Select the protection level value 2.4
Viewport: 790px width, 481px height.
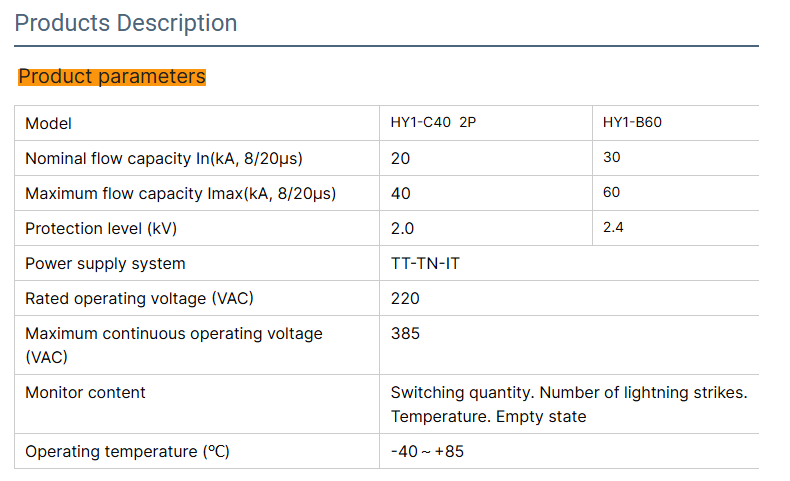613,228
